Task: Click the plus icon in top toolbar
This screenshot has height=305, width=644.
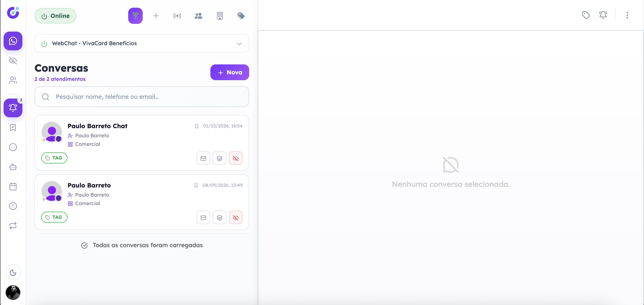Action: 156,16
